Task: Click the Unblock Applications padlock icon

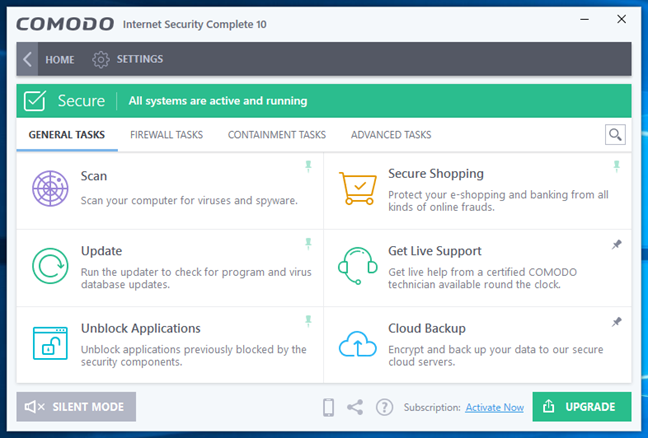Action: click(50, 343)
